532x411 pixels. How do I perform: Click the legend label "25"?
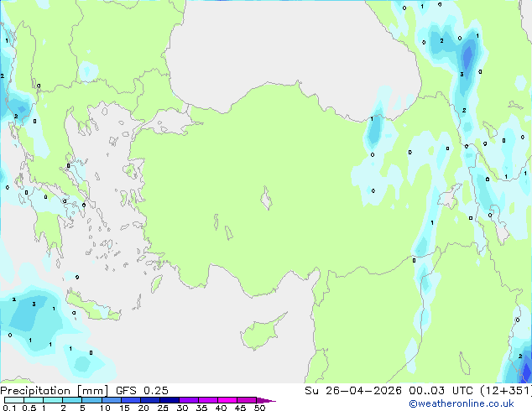(x=163, y=408)
